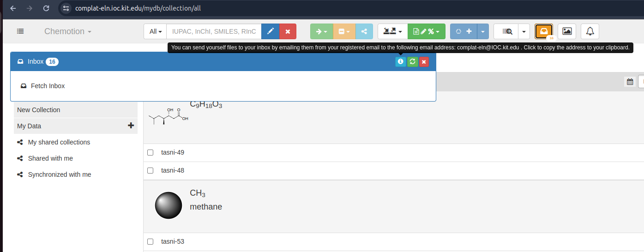Open sample tasni-49

[173, 152]
